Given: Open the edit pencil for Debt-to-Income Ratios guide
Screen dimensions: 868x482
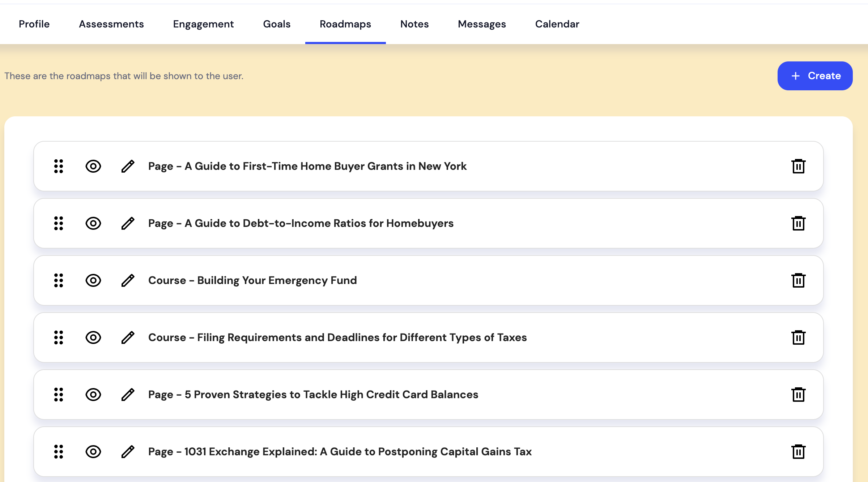Looking at the screenshot, I should pos(128,223).
